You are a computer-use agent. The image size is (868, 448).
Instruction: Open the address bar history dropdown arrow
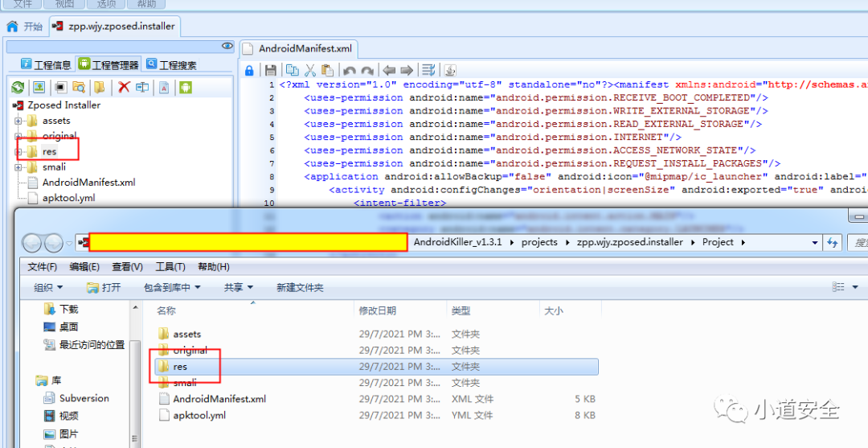(x=815, y=243)
